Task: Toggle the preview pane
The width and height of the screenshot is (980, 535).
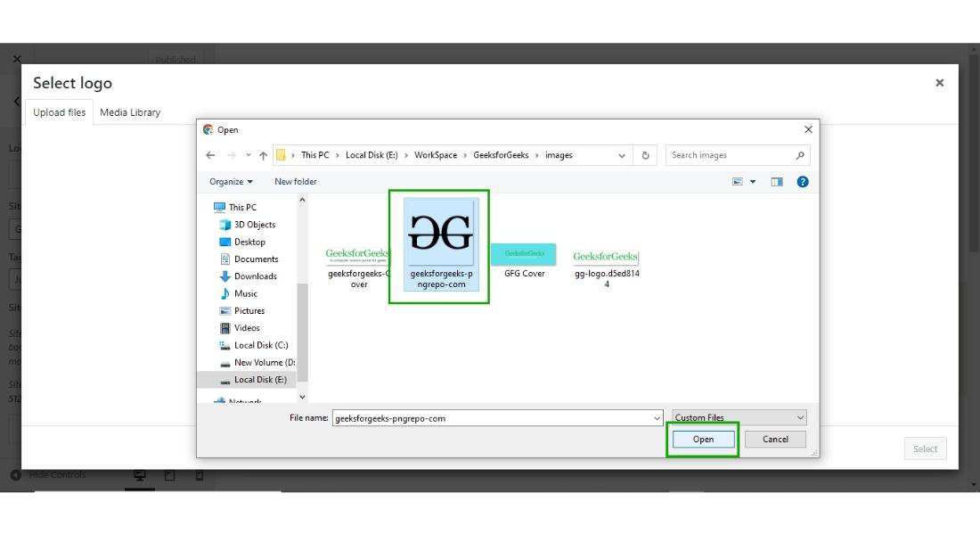Action: [776, 182]
